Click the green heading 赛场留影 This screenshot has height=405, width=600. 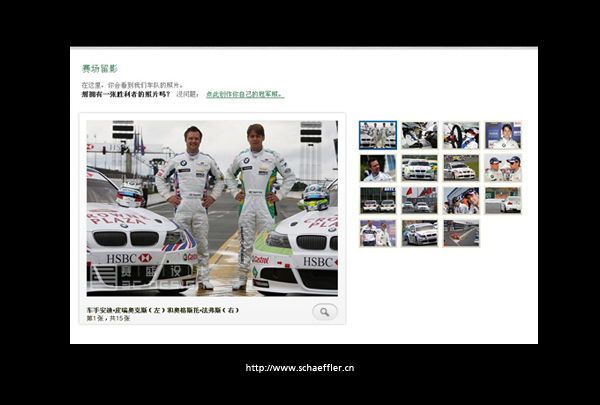[x=99, y=69]
